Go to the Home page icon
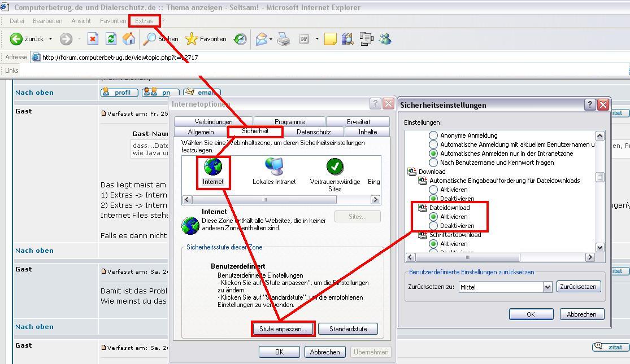 129,39
